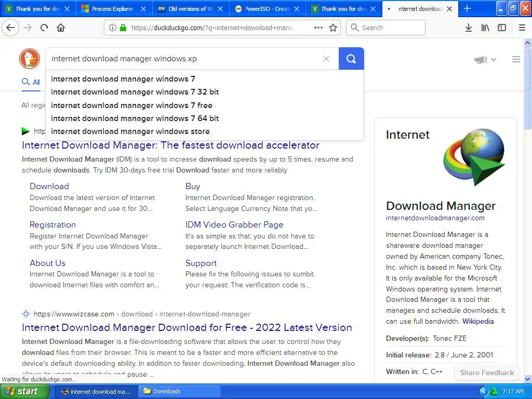Open the Downloads arrow toolbar icon
Image resolution: width=532 pixels, height=399 pixels.
click(x=469, y=28)
